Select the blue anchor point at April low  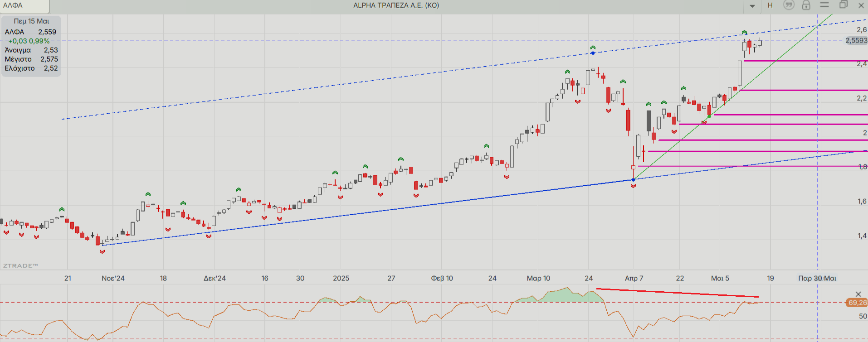coord(634,180)
